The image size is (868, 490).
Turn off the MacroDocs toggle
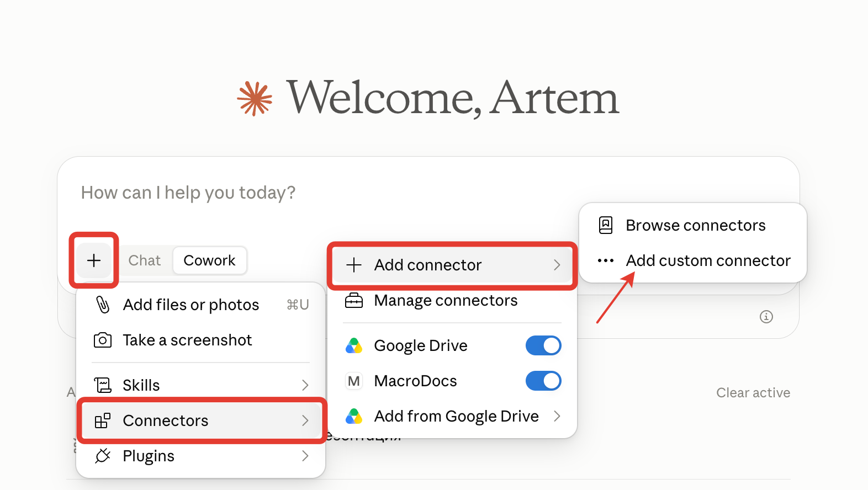543,381
